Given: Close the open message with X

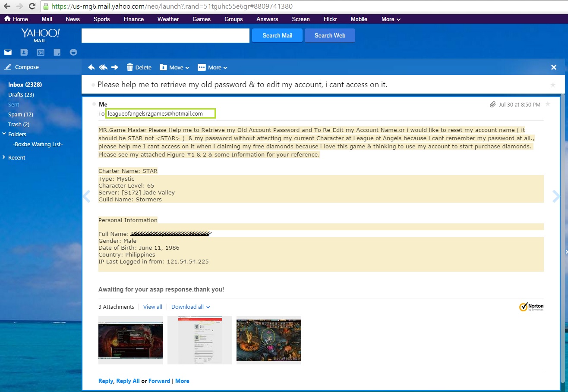Looking at the screenshot, I should point(554,67).
